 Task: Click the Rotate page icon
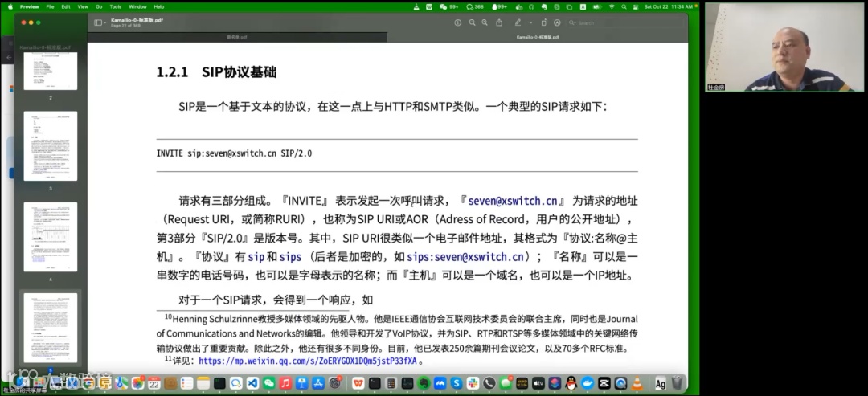543,22
